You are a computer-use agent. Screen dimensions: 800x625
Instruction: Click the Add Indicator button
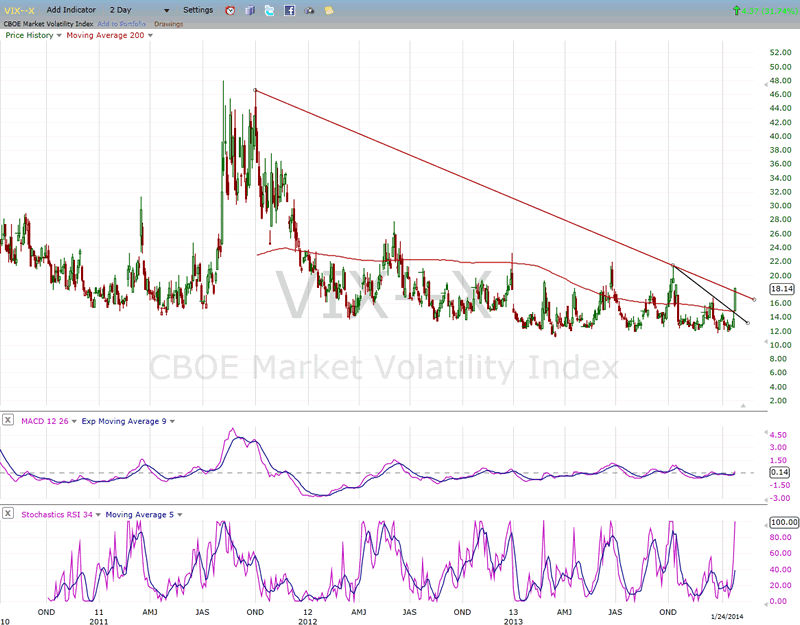[x=71, y=10]
